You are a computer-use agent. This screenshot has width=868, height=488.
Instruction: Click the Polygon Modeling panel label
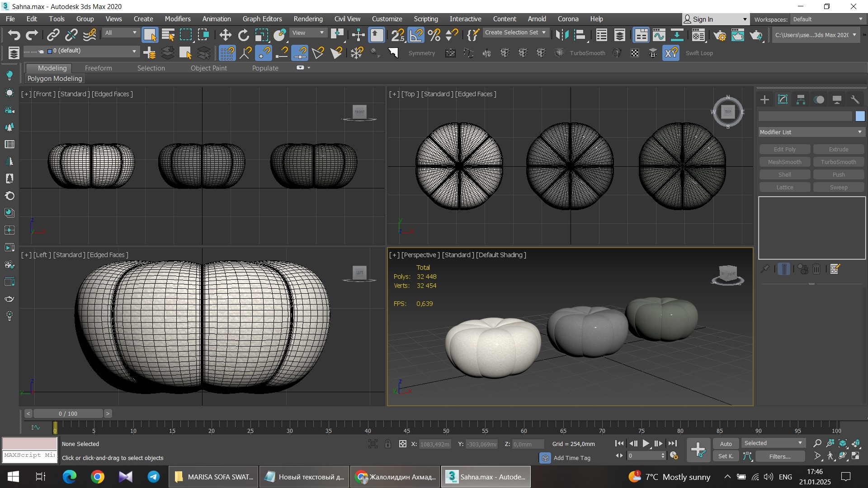(55, 79)
